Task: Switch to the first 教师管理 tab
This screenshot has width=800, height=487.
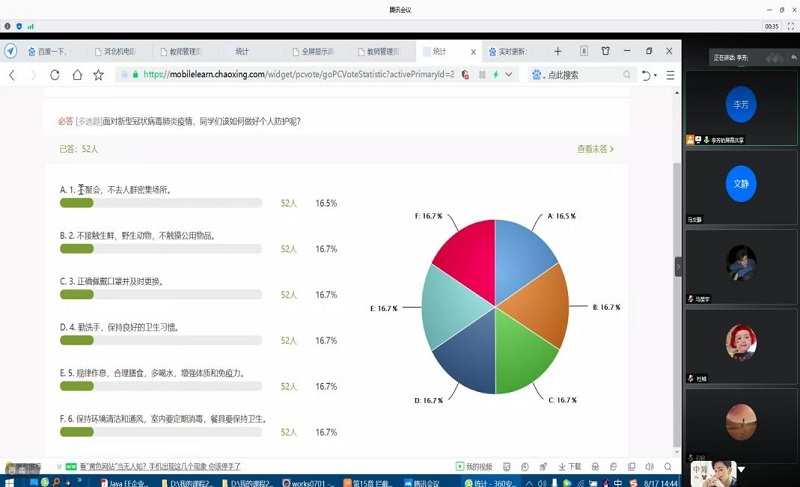Action: coord(182,52)
